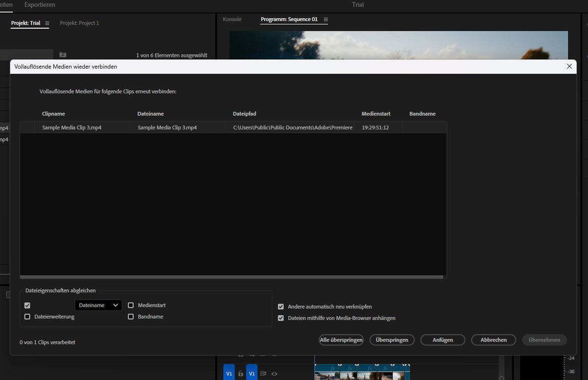This screenshot has height=380, width=588.
Task: Click the search bin folder icon
Action: coord(63,55)
